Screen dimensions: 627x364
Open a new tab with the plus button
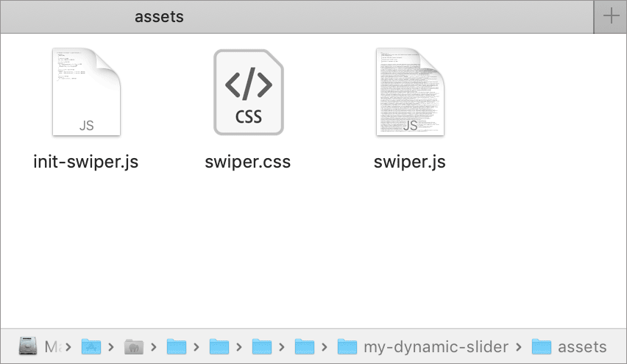point(611,17)
